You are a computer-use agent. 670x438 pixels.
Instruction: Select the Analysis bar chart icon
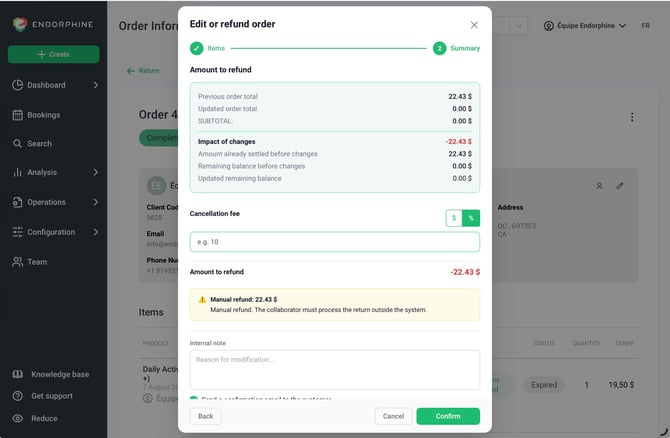18,172
